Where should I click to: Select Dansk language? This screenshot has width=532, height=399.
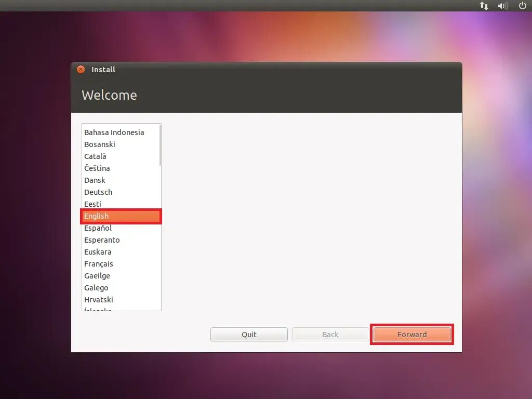coord(121,180)
